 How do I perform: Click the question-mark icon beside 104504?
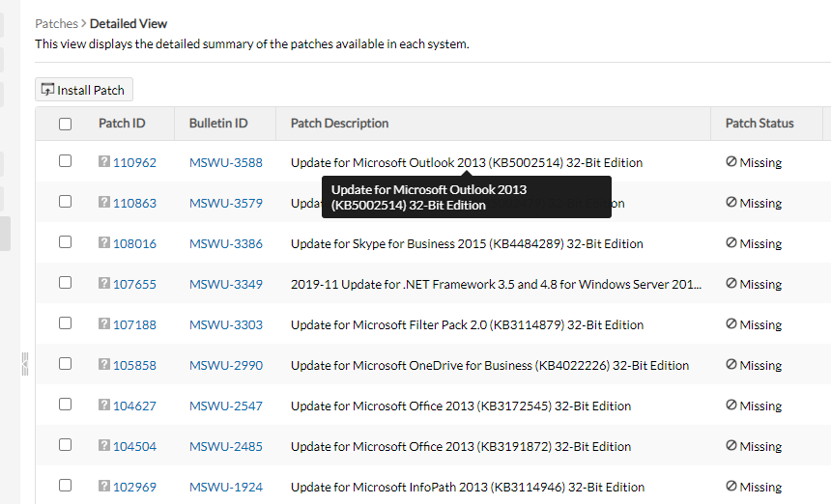click(104, 445)
